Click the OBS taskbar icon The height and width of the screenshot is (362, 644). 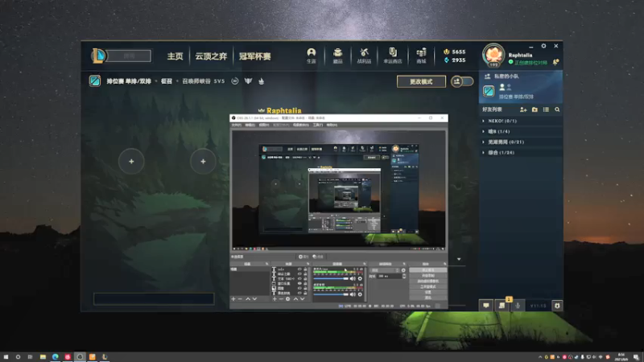tap(80, 356)
